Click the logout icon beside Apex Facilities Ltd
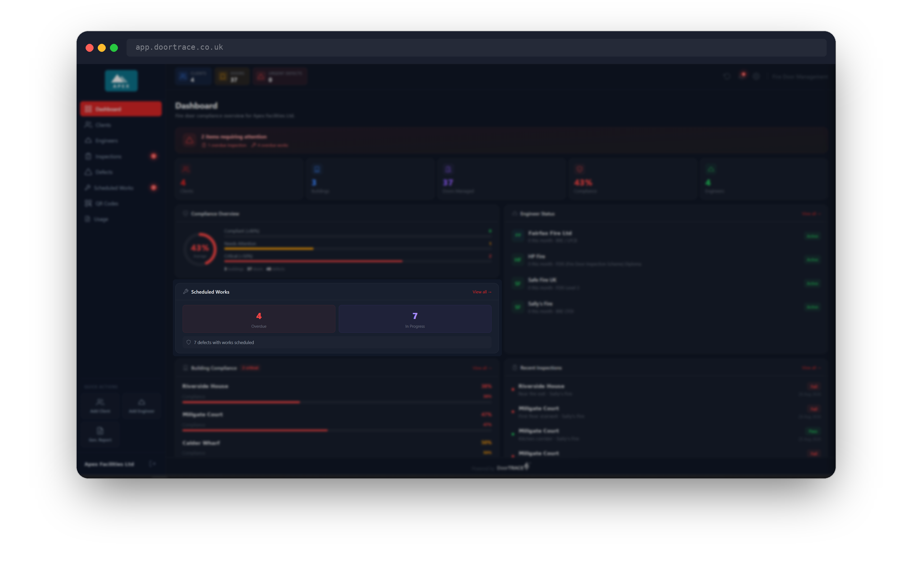The image size is (912, 588). pyautogui.click(x=152, y=464)
